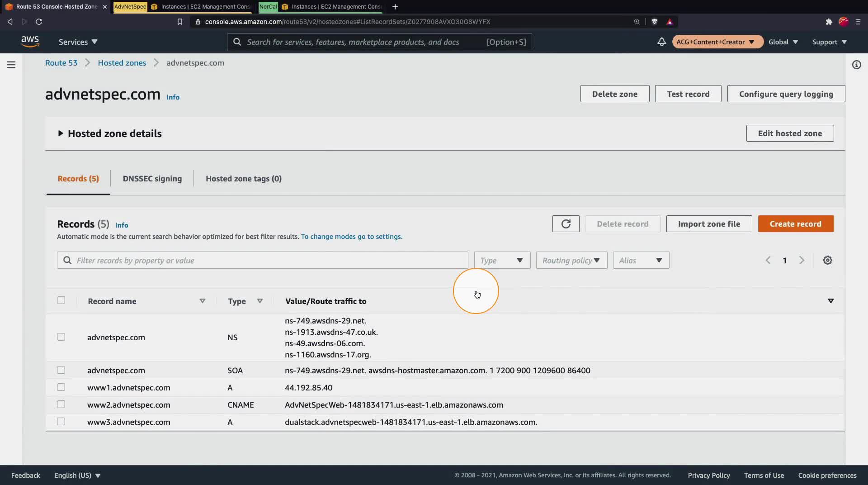Go forward in browser history
Viewport: 868px width, 485px height.
click(x=24, y=22)
